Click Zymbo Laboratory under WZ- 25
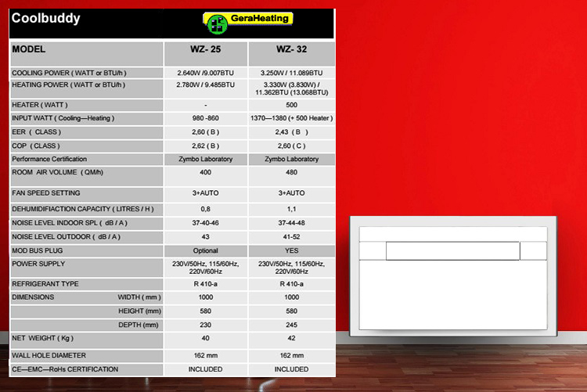 pos(206,159)
